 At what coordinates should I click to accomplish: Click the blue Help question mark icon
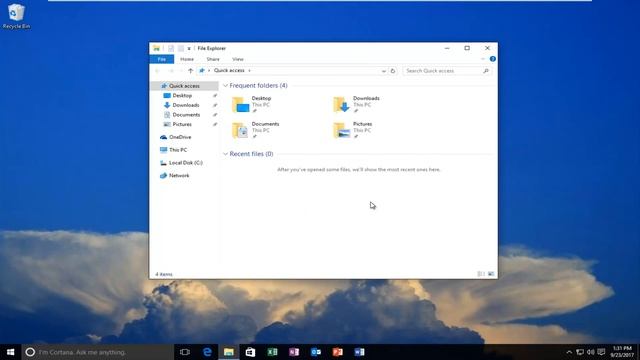click(493, 59)
